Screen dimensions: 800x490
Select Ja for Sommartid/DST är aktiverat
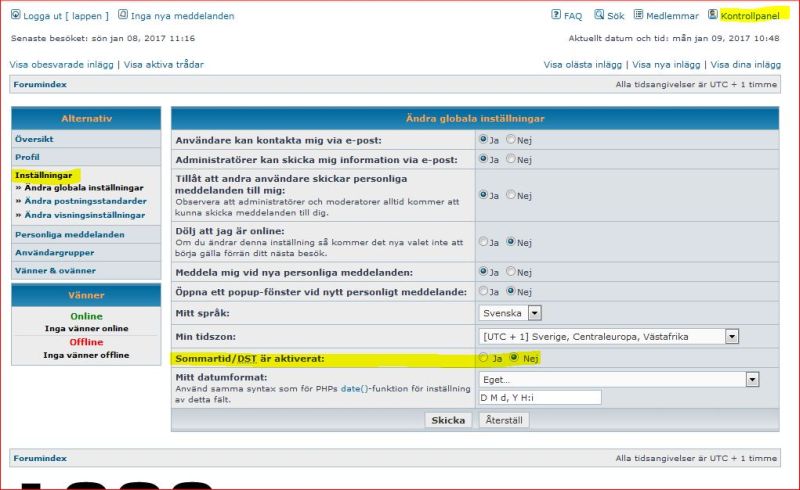(484, 357)
